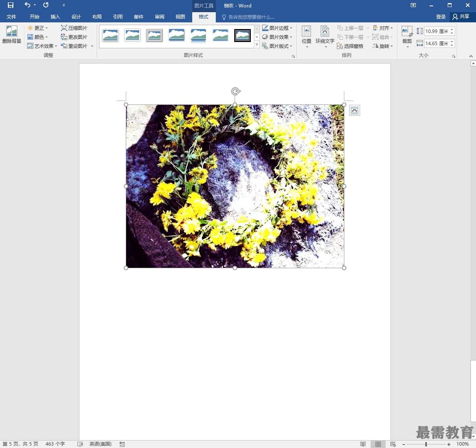Switch to the Layout (布局) tab
This screenshot has height=448, width=476.
pos(97,17)
